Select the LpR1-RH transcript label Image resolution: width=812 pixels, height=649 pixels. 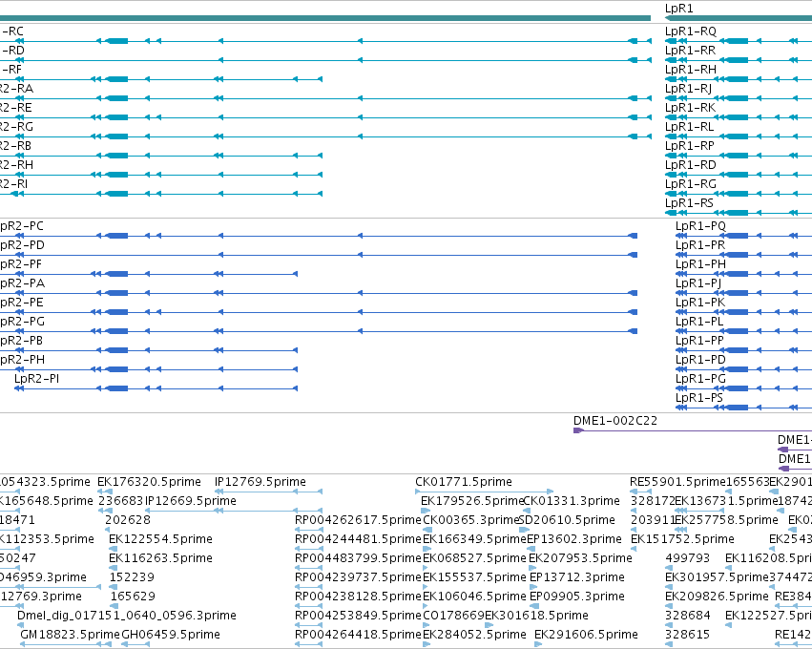pyautogui.click(x=691, y=70)
